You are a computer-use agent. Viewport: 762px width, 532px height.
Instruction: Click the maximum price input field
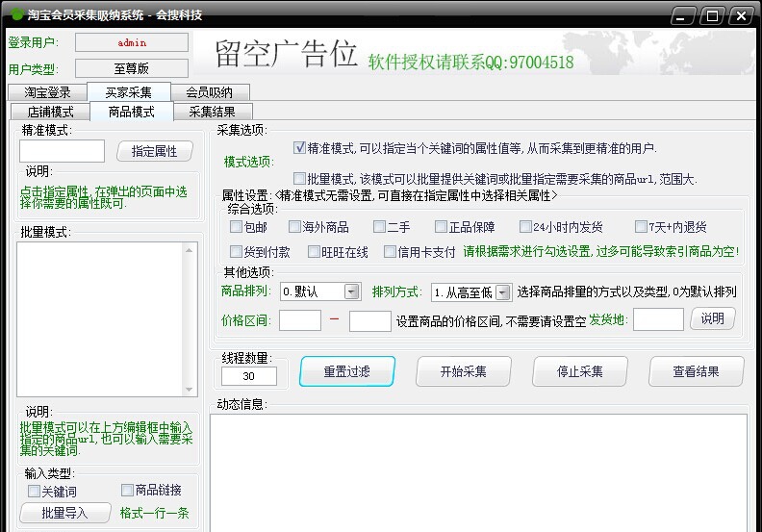369,320
